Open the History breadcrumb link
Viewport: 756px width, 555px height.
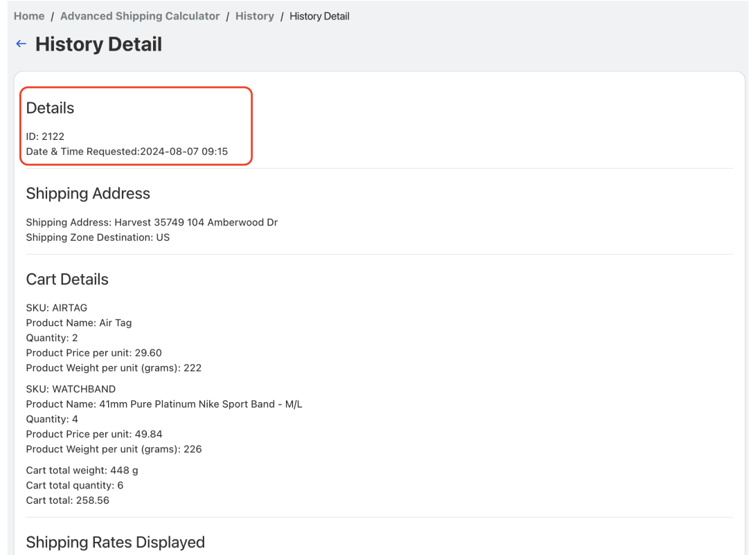point(255,16)
